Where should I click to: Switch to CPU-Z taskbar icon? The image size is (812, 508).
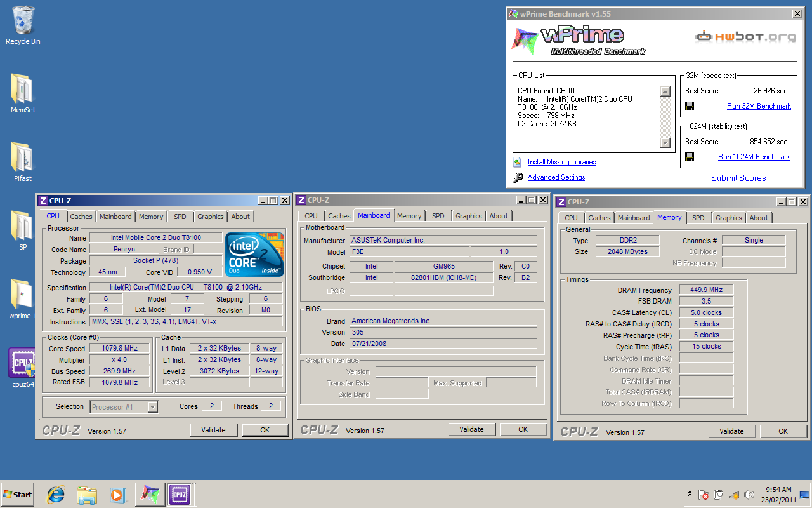click(x=180, y=495)
